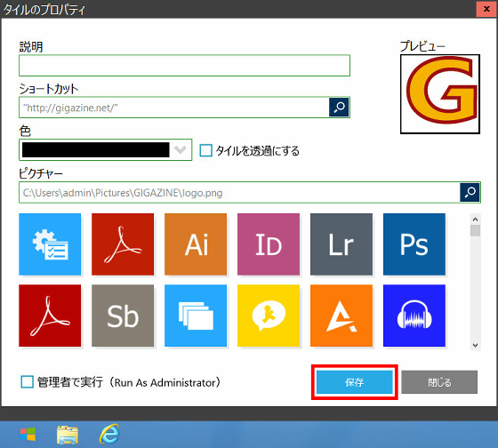This screenshot has height=448, width=498.
Task: Select the stacked windows blue tile
Action: (196, 316)
